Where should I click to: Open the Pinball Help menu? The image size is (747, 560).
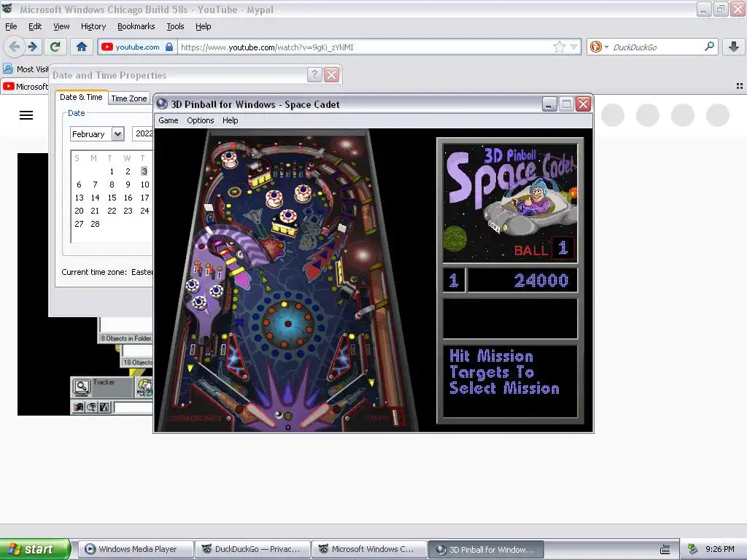[230, 120]
